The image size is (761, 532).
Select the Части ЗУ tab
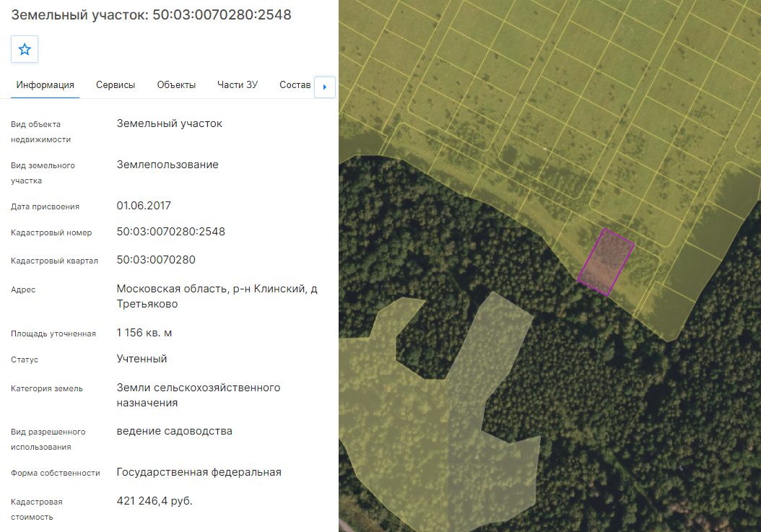pyautogui.click(x=238, y=85)
